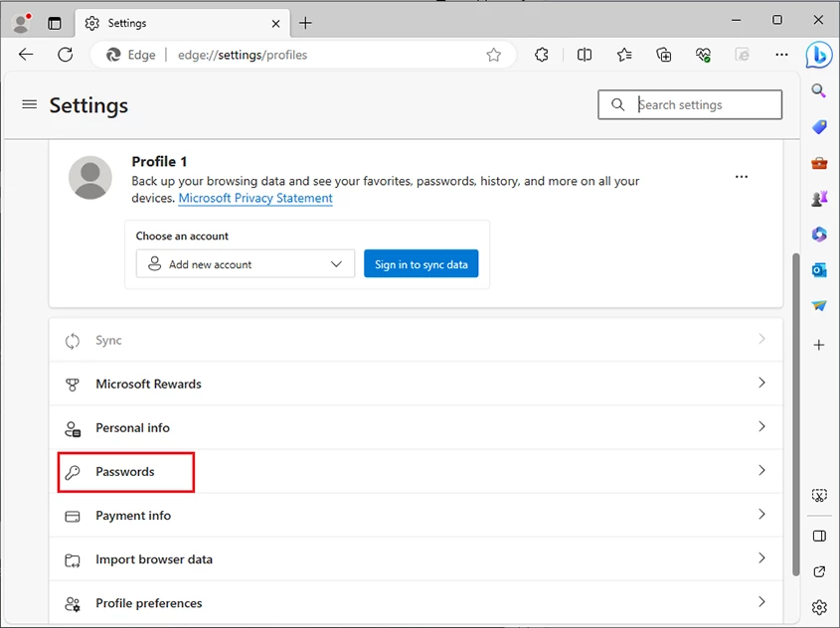Open Payment info settings entry
This screenshot has height=628, width=840.
point(416,516)
